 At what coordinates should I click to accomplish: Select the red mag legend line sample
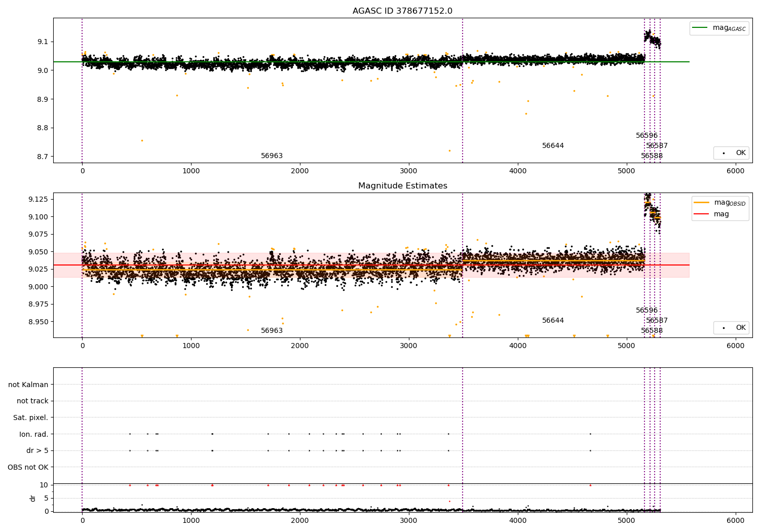pyautogui.click(x=702, y=214)
